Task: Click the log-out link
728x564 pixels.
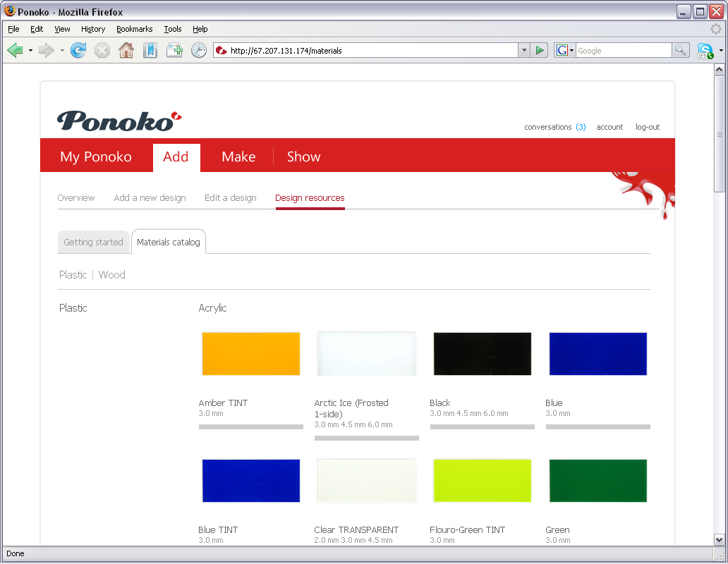Action: [647, 127]
